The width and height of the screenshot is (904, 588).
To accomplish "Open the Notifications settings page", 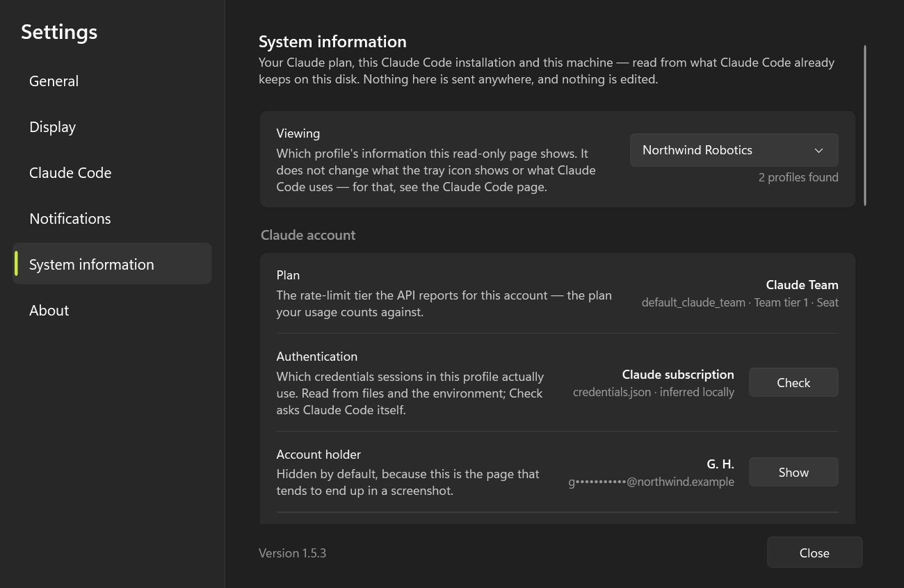I will 112,219.
